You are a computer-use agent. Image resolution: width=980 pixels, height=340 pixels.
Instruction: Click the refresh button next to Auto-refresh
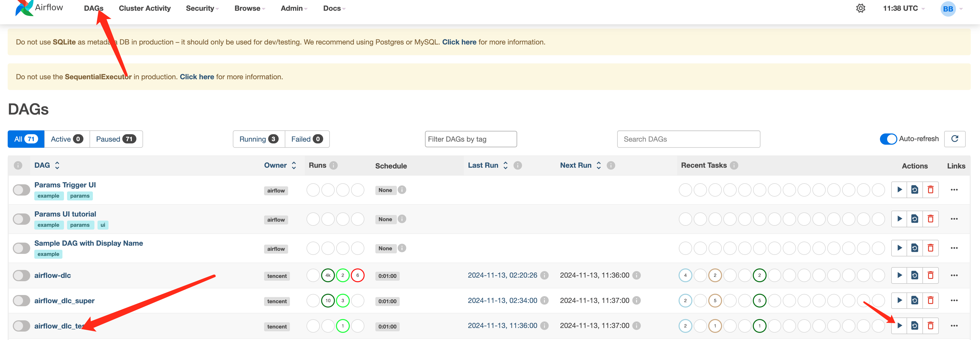point(954,139)
